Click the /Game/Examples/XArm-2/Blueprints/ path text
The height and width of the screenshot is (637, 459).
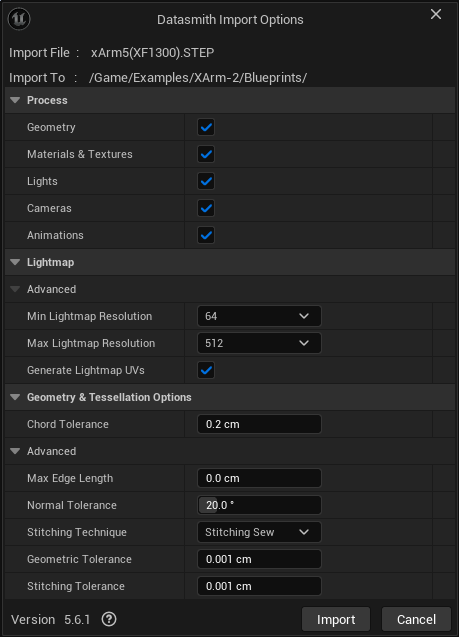(198, 78)
